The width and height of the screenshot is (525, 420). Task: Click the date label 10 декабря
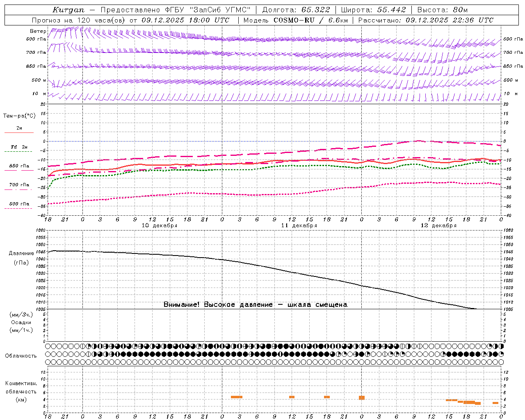click(x=160, y=226)
